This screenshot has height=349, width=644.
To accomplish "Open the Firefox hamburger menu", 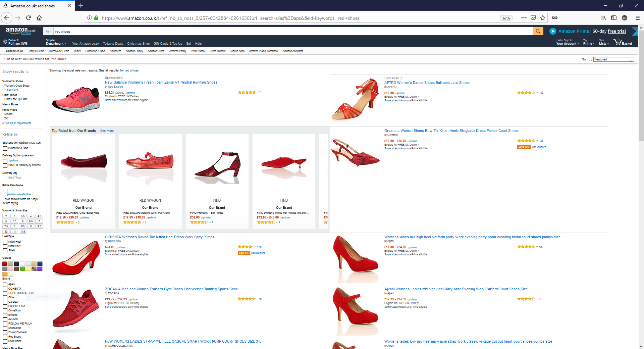I will [x=638, y=18].
